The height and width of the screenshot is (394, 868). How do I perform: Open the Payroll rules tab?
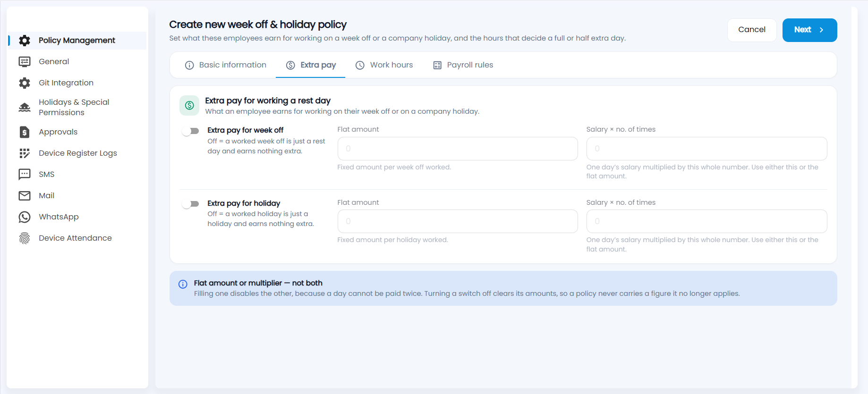463,65
